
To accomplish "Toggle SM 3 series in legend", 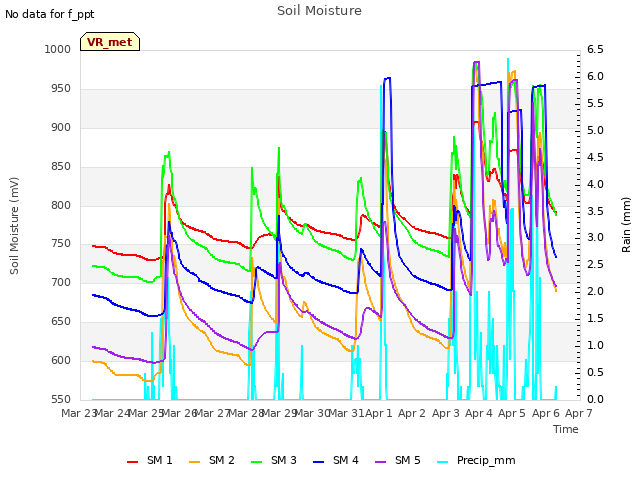I will point(274,460).
